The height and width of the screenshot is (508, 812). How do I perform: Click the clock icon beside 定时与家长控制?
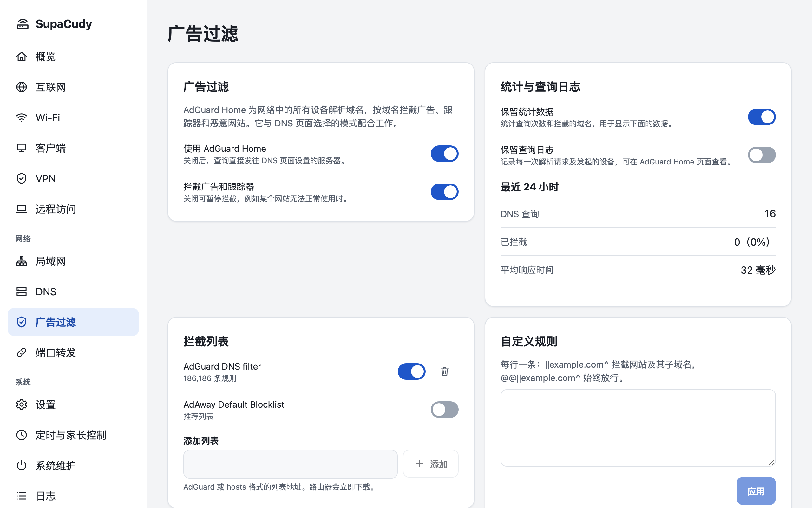tap(22, 435)
